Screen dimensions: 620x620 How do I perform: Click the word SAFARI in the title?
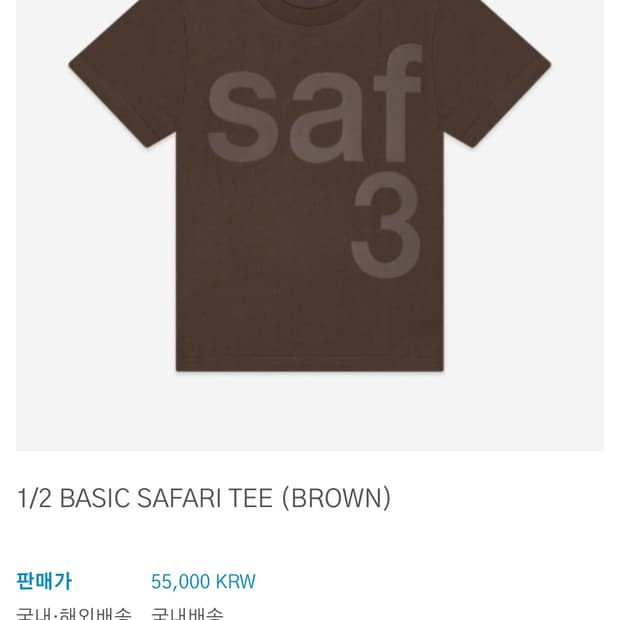click(x=179, y=498)
